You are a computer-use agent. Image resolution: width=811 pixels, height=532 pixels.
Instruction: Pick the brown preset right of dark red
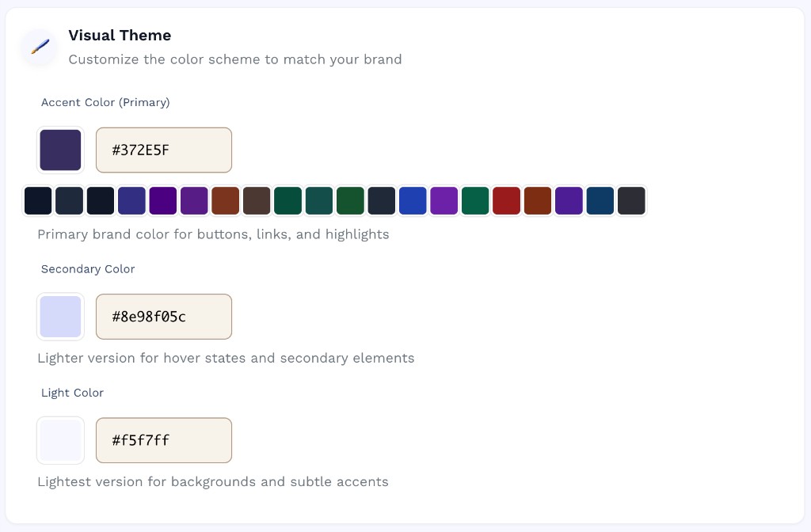point(538,200)
